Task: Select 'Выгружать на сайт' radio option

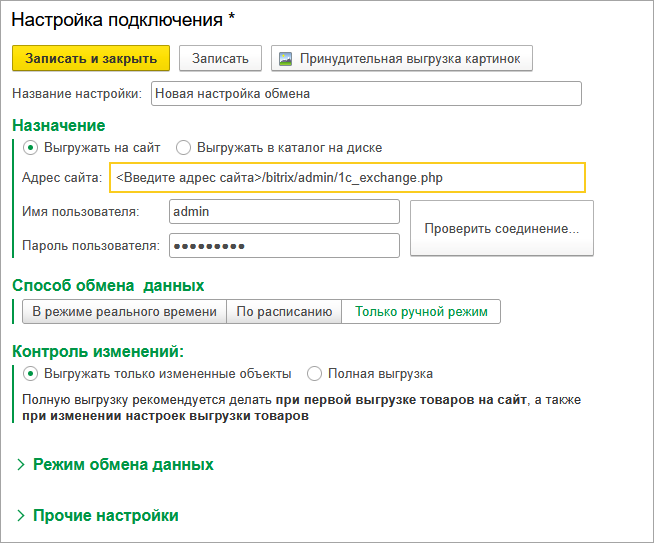Action: tap(30, 147)
